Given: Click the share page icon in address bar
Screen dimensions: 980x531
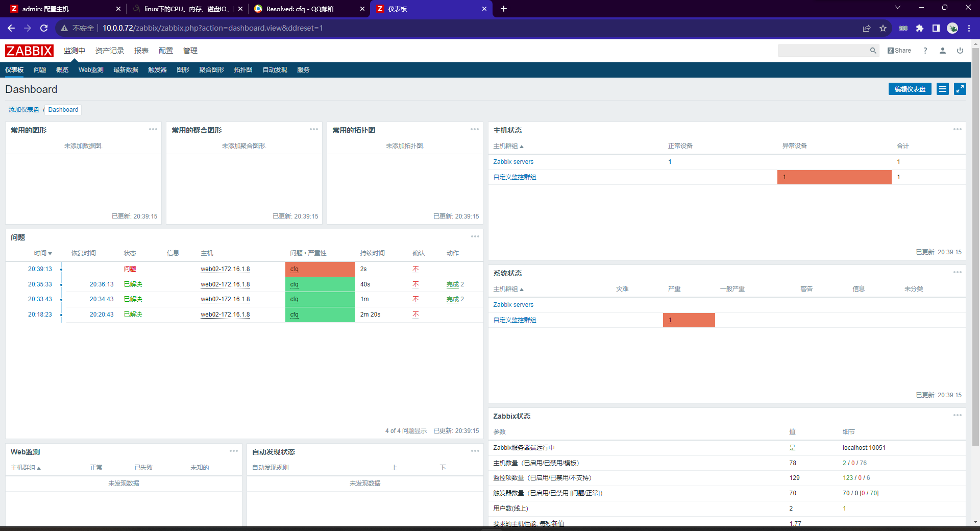Looking at the screenshot, I should [867, 28].
